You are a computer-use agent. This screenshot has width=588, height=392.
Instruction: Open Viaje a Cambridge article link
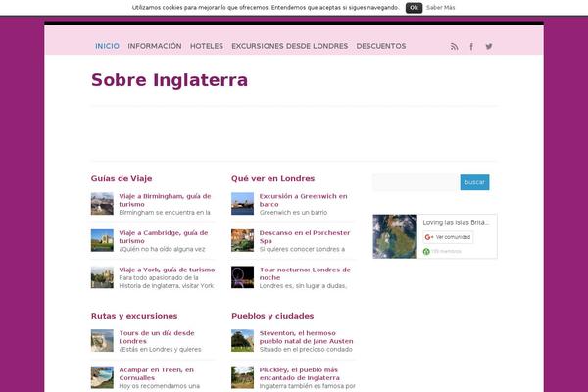164,237
